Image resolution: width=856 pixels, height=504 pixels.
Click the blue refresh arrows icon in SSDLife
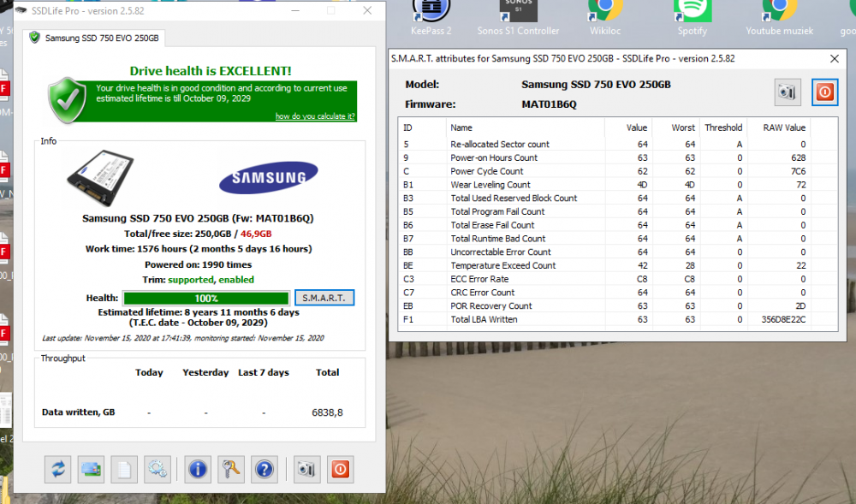point(58,469)
